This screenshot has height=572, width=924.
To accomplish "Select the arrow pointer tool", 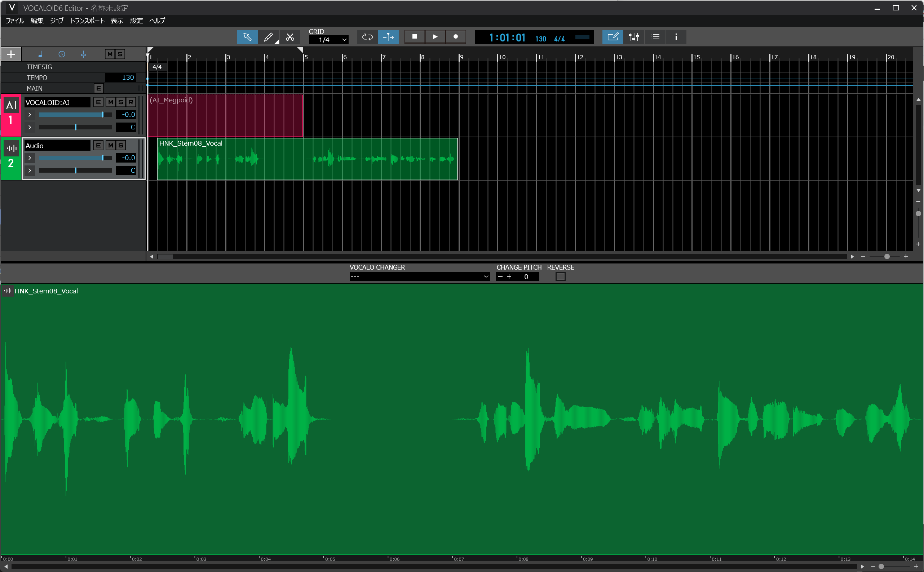I will pos(247,37).
